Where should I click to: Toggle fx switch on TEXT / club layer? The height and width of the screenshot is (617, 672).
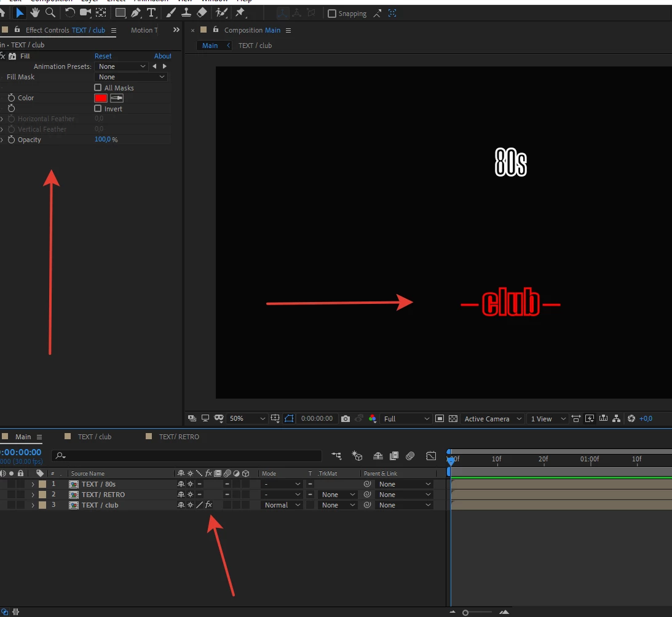(x=208, y=505)
